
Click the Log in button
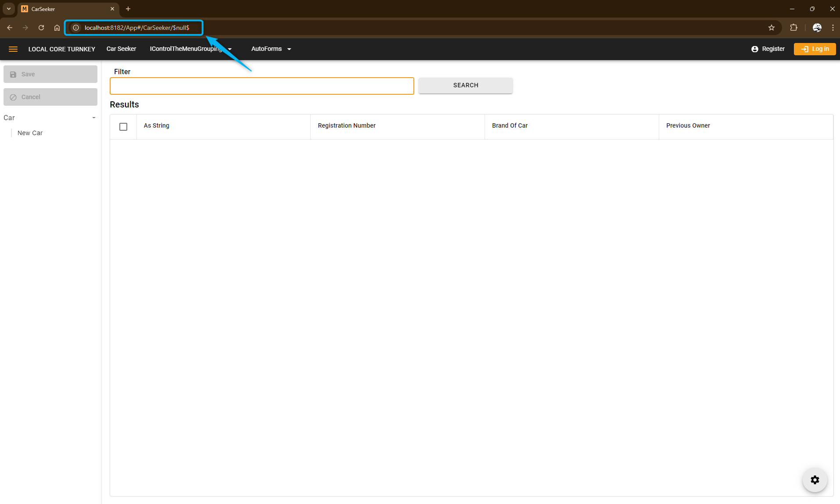(815, 49)
